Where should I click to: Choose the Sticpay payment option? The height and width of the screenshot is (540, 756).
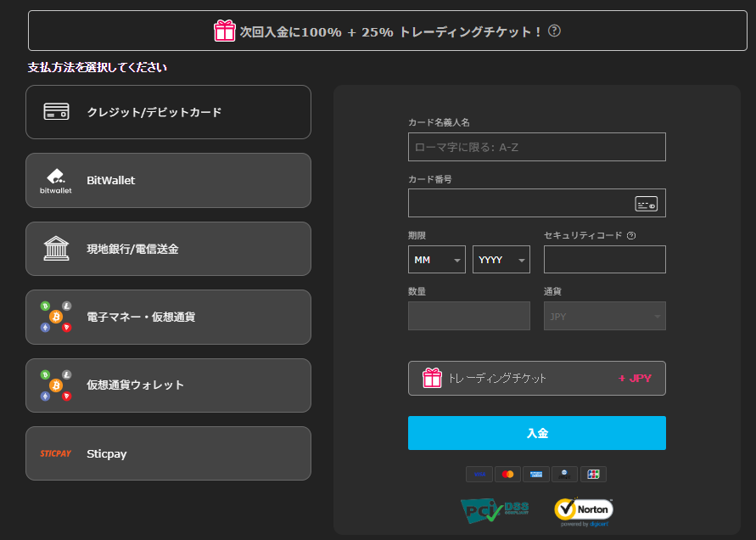[x=168, y=453]
